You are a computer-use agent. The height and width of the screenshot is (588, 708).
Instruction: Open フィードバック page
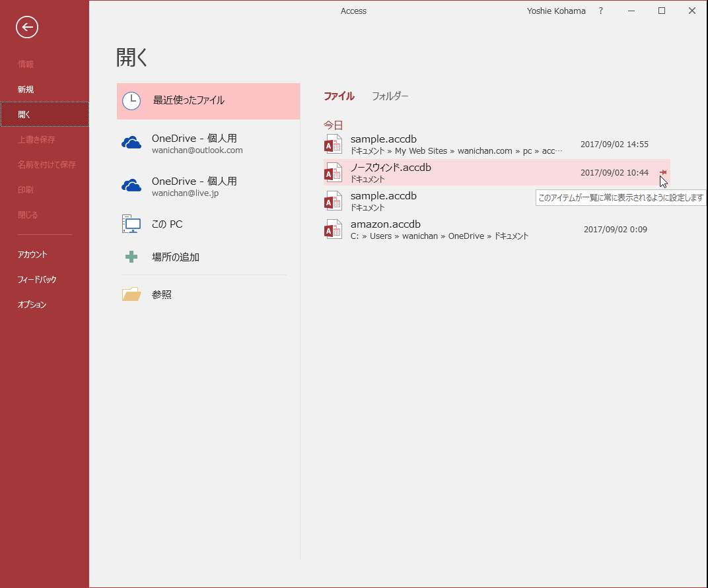click(x=37, y=279)
